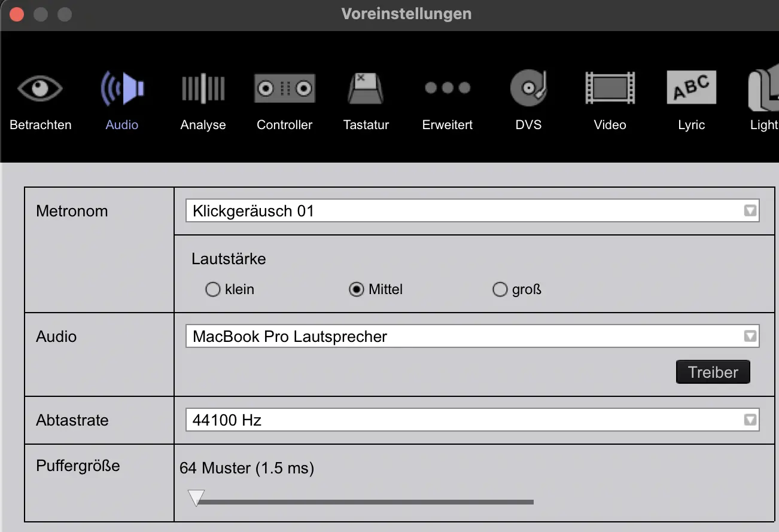Choose the Mittel loudness setting
The width and height of the screenshot is (779, 532).
coord(357,289)
